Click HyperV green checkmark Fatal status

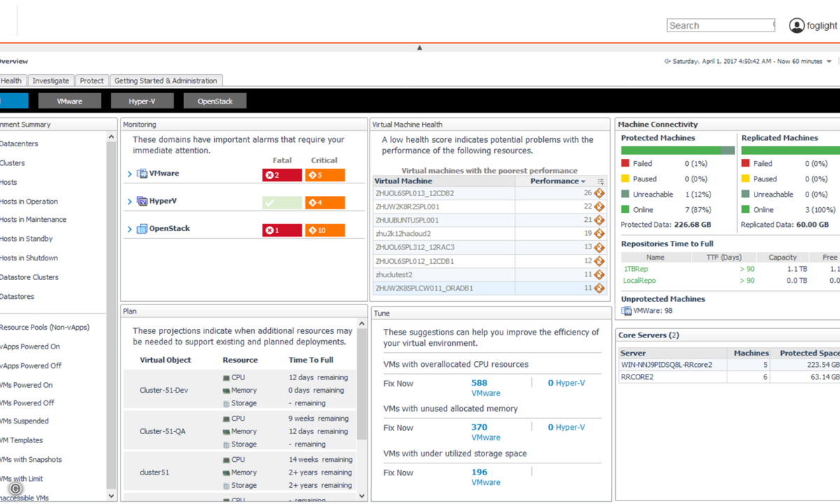click(x=282, y=203)
